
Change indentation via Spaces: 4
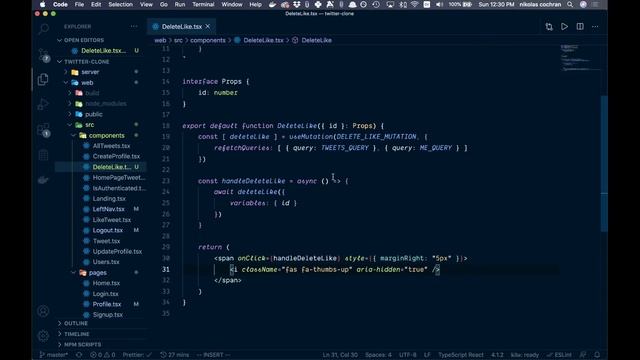click(378, 355)
